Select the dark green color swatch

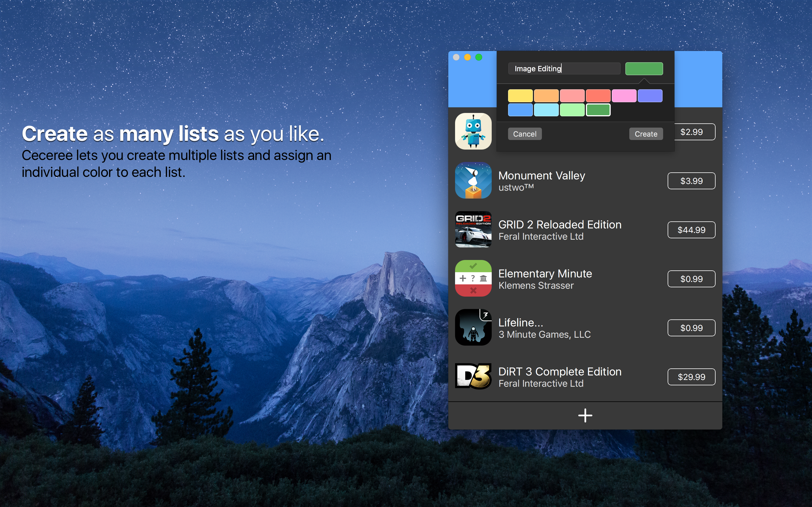click(x=598, y=110)
